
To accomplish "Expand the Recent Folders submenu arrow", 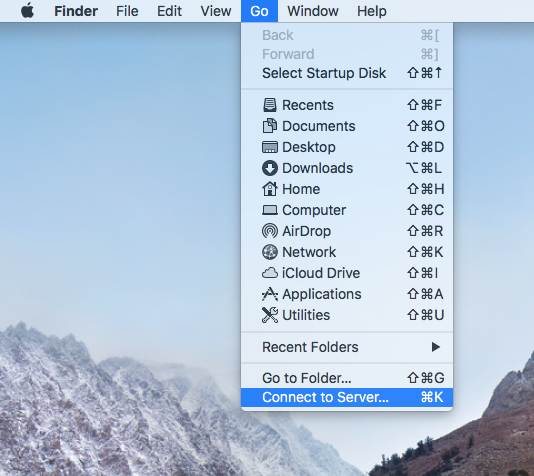I will pyautogui.click(x=436, y=347).
